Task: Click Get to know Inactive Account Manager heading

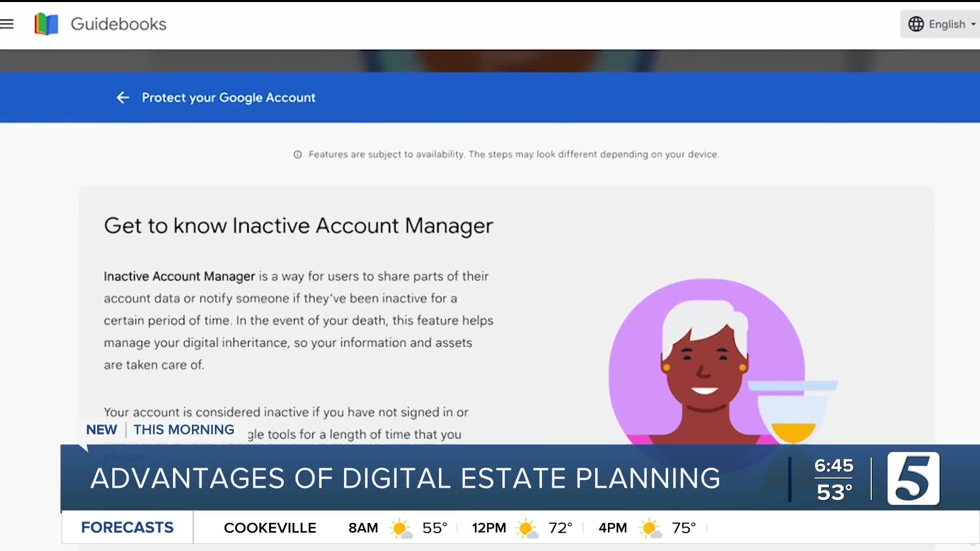Action: coord(299,226)
